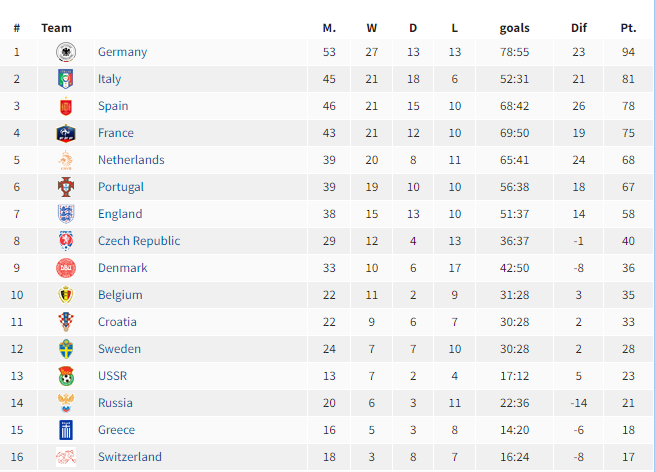Open the Greece team link

click(x=116, y=430)
